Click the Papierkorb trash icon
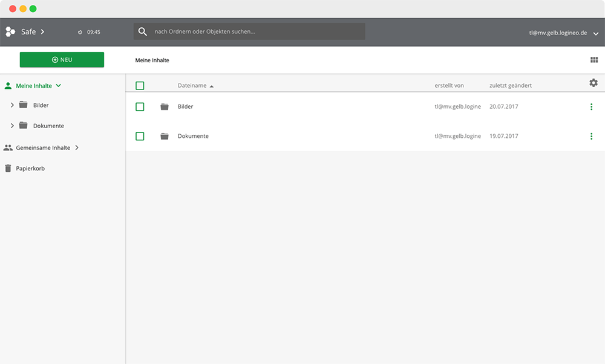 8,169
